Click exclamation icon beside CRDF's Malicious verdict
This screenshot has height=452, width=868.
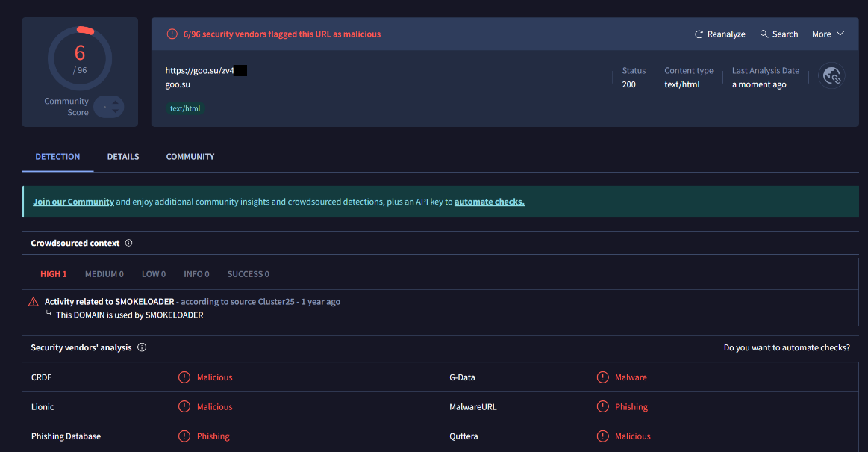pos(184,377)
